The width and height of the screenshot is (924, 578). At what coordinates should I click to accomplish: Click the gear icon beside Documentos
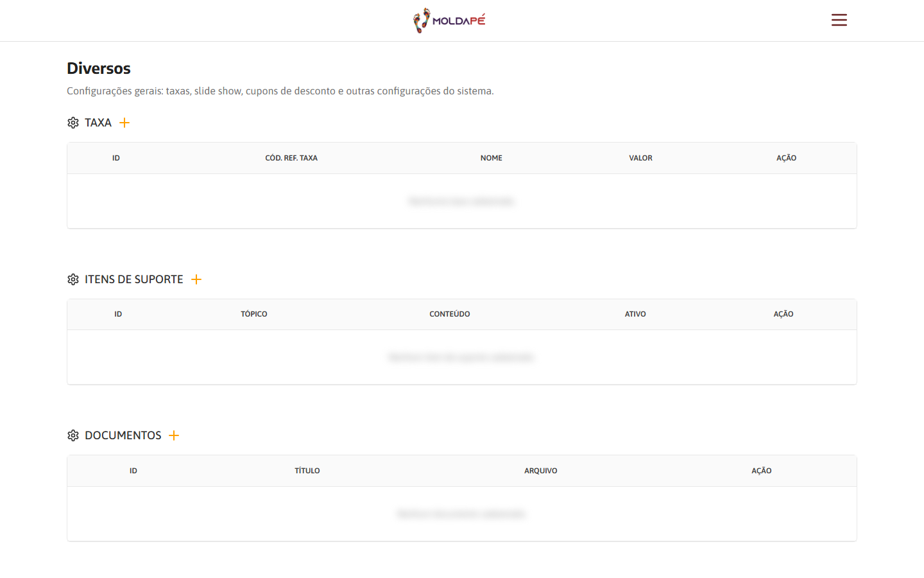[x=73, y=435]
